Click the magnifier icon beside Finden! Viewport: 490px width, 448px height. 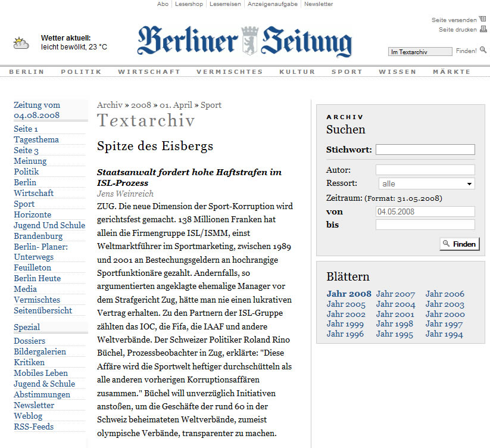[483, 50]
